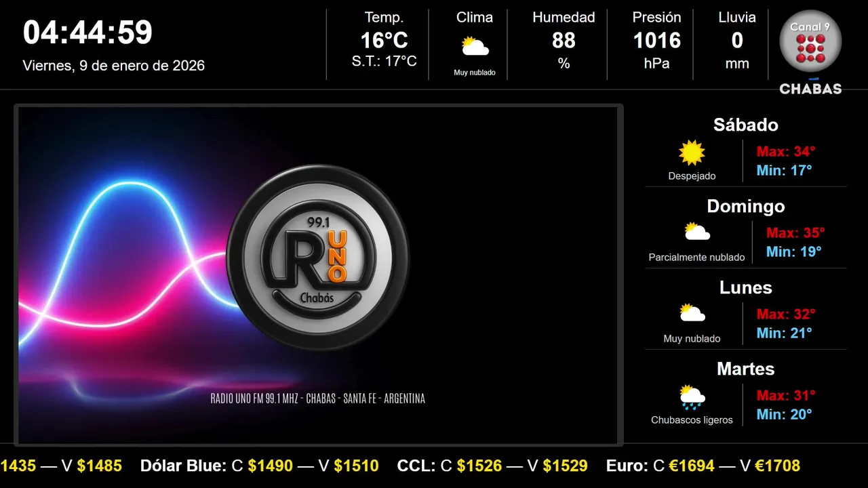Click the Radio Uno 99.1 round logo
The image size is (868, 488).
318,258
